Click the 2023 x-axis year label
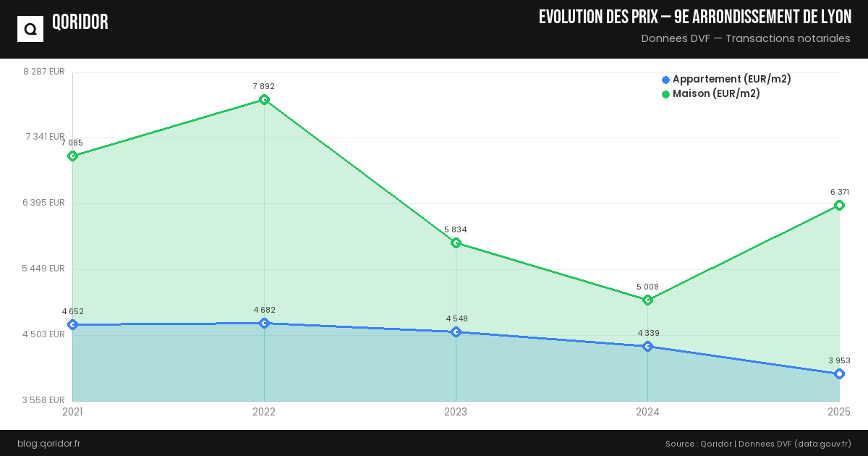The height and width of the screenshot is (456, 868). 456,413
